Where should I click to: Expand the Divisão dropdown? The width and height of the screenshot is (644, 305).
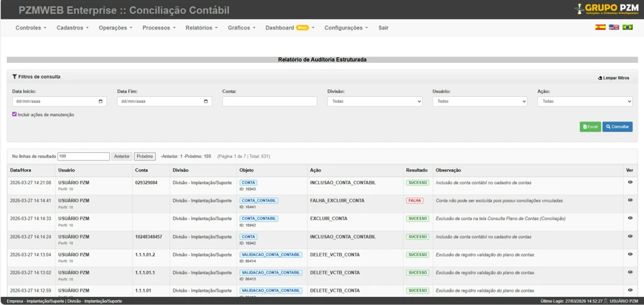[x=374, y=101]
